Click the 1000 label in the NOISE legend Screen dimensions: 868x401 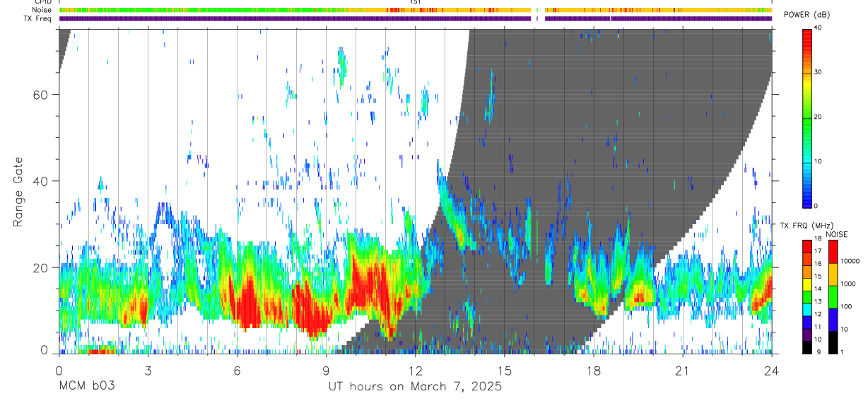(x=848, y=284)
